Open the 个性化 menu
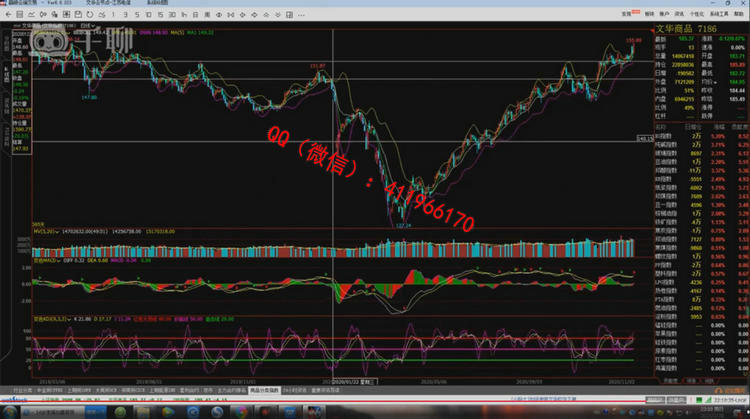Screen dimensions: 750x419 click(696, 14)
